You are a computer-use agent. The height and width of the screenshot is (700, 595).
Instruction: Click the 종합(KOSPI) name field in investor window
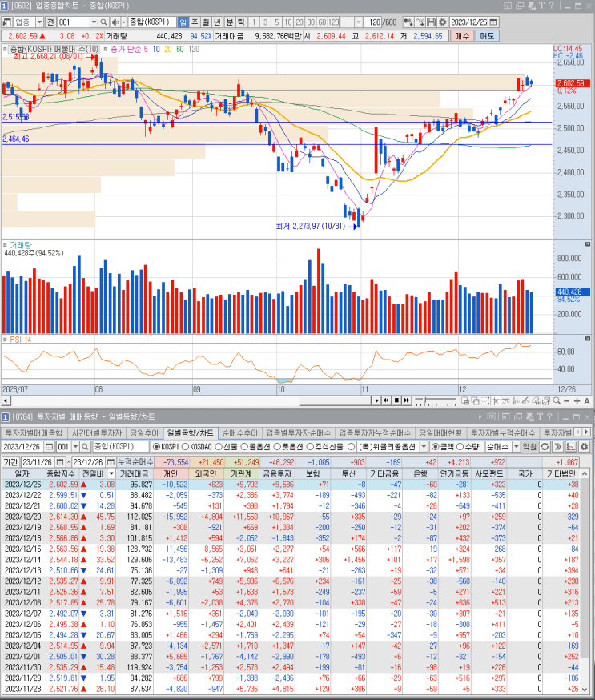tap(120, 446)
